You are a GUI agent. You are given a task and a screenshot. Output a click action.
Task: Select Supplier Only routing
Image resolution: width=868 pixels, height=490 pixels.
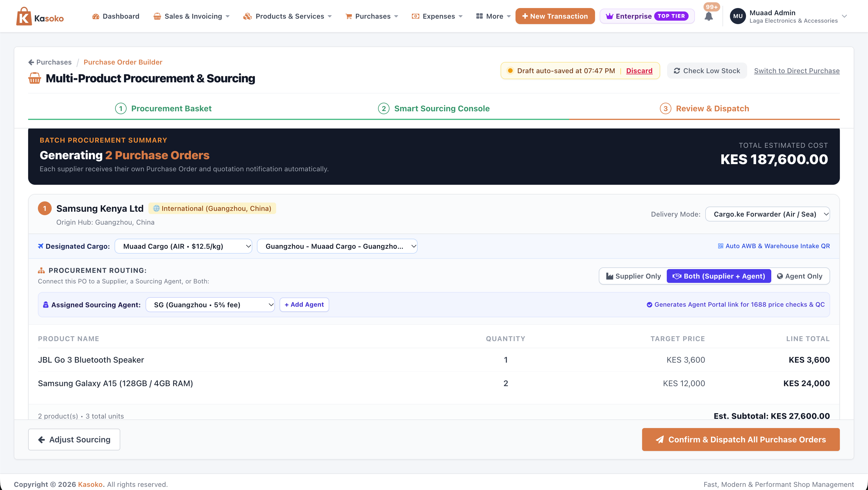click(633, 276)
